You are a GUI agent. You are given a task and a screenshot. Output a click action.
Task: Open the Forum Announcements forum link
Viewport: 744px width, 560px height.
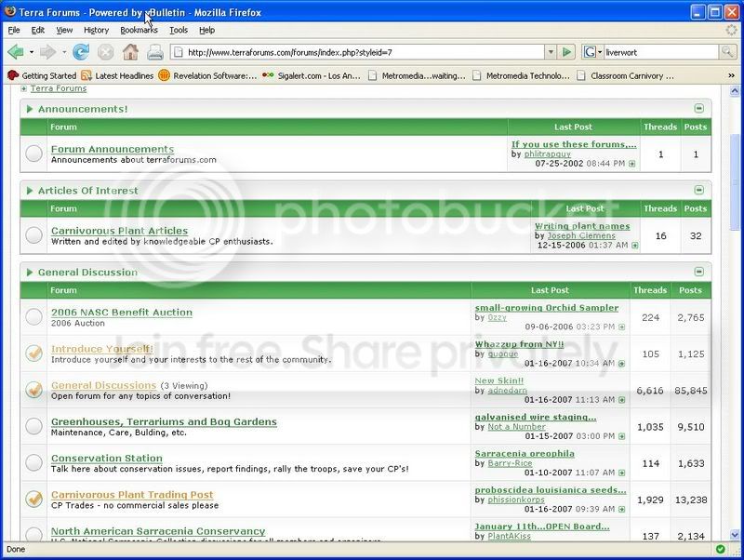113,149
